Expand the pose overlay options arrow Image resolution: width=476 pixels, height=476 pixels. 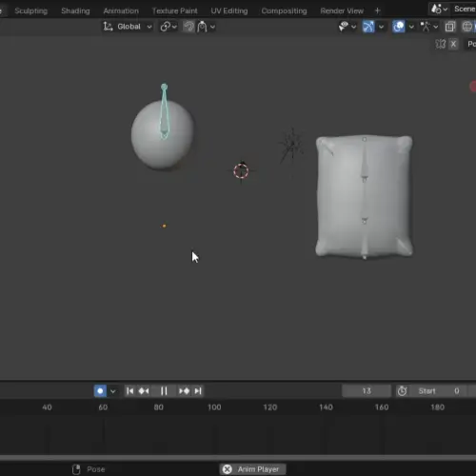point(436,27)
